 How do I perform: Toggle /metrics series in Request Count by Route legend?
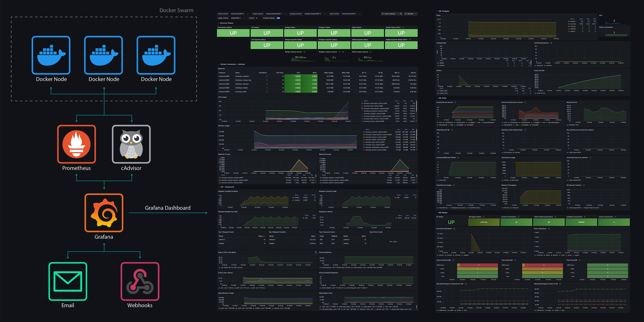click(x=296, y=200)
